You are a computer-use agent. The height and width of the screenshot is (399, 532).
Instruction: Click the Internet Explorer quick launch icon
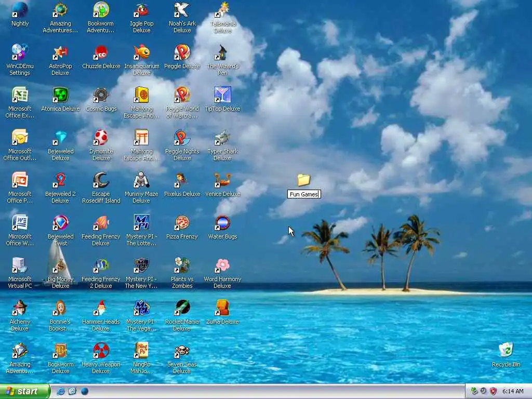click(61, 391)
